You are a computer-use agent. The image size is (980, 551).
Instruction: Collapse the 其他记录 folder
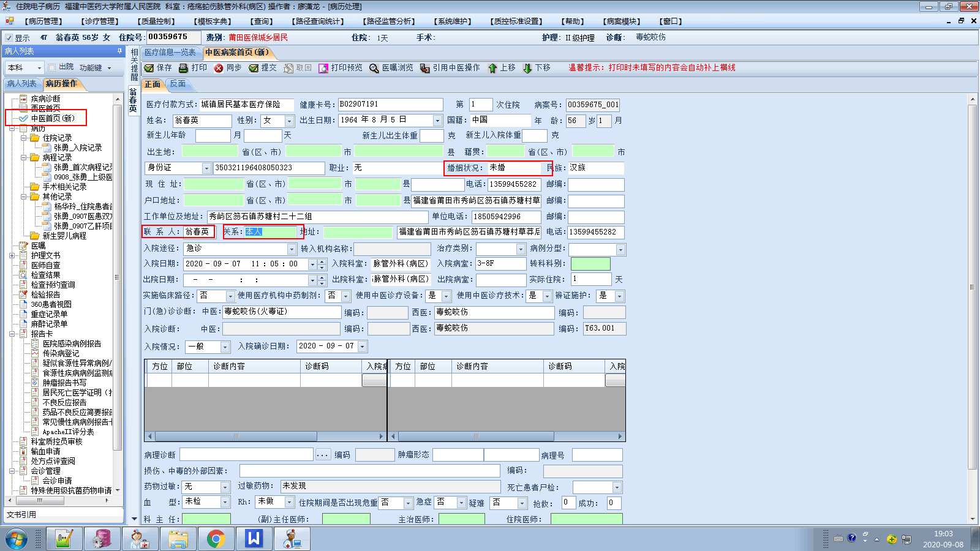(23, 197)
